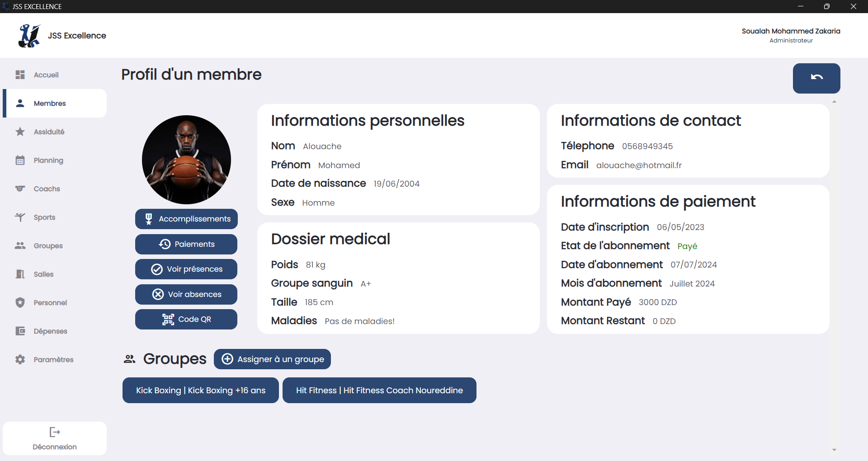
Task: Click the back arrow button
Action: [x=816, y=78]
